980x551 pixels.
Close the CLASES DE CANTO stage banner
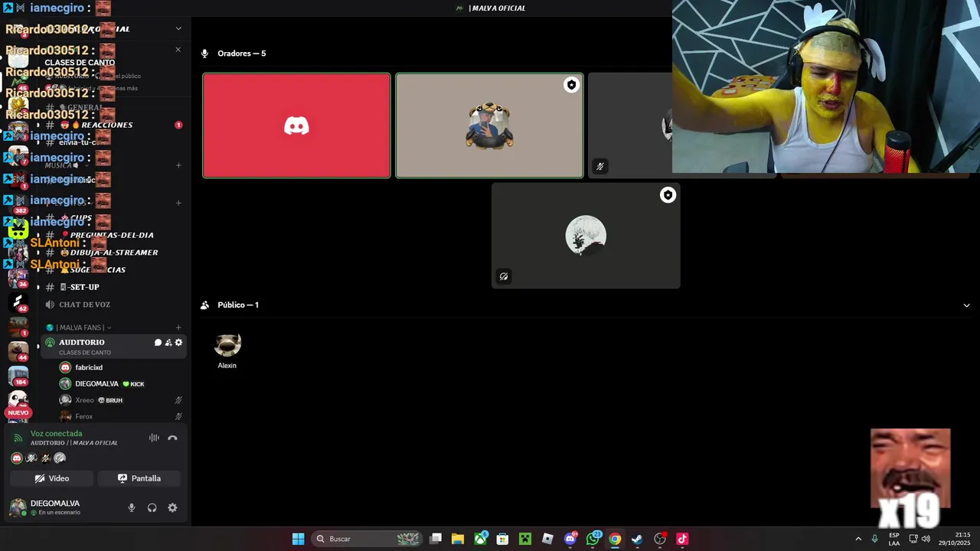pos(178,50)
